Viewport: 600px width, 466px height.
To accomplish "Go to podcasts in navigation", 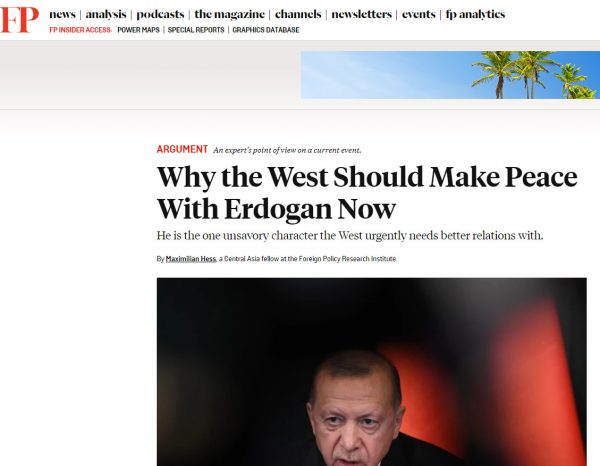I will [x=160, y=15].
